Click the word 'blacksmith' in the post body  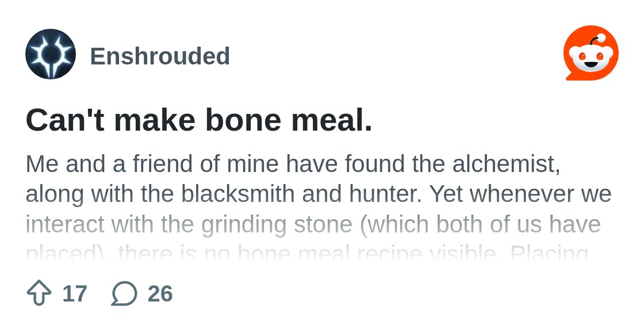click(237, 194)
